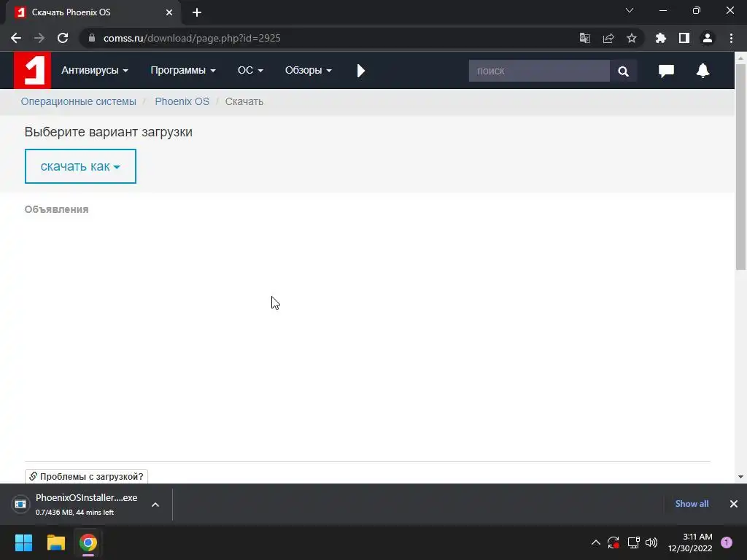Viewport: 747px width, 560px height.
Task: Click the search magnifier button
Action: tap(623, 71)
